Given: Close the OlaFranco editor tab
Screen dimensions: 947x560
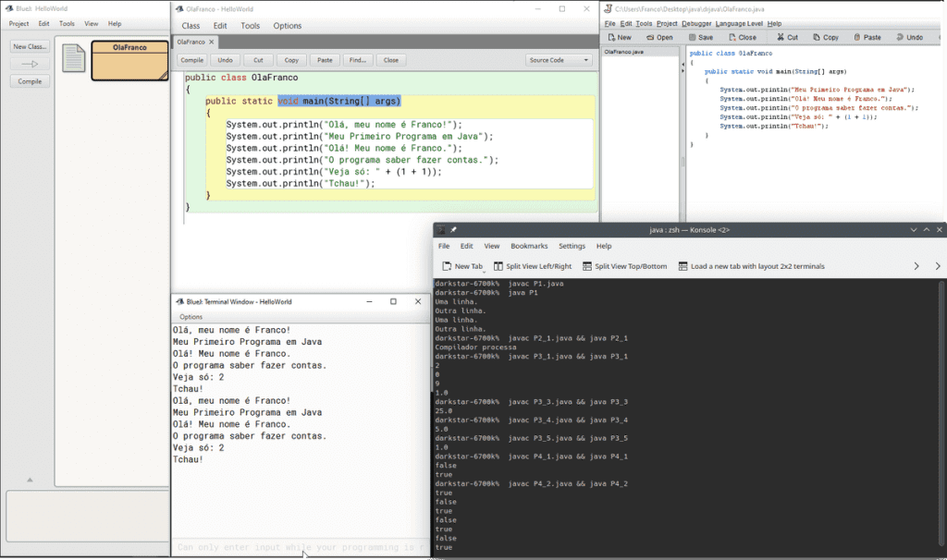Looking at the screenshot, I should [x=211, y=42].
